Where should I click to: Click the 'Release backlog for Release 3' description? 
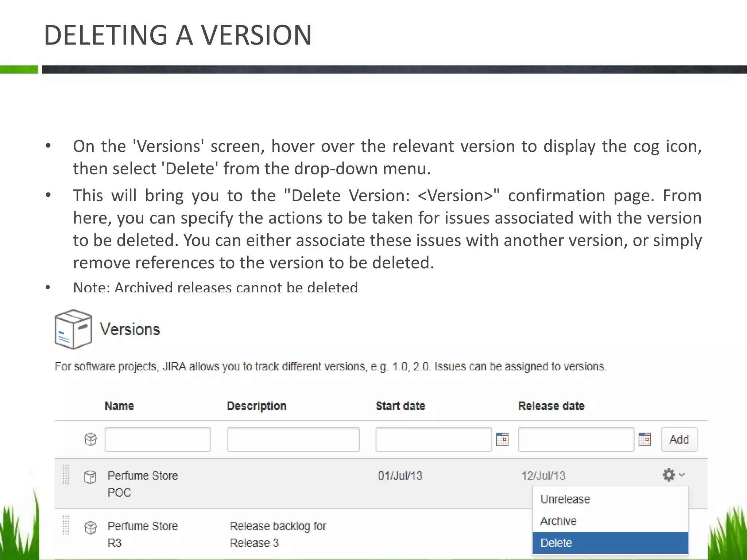(278, 534)
